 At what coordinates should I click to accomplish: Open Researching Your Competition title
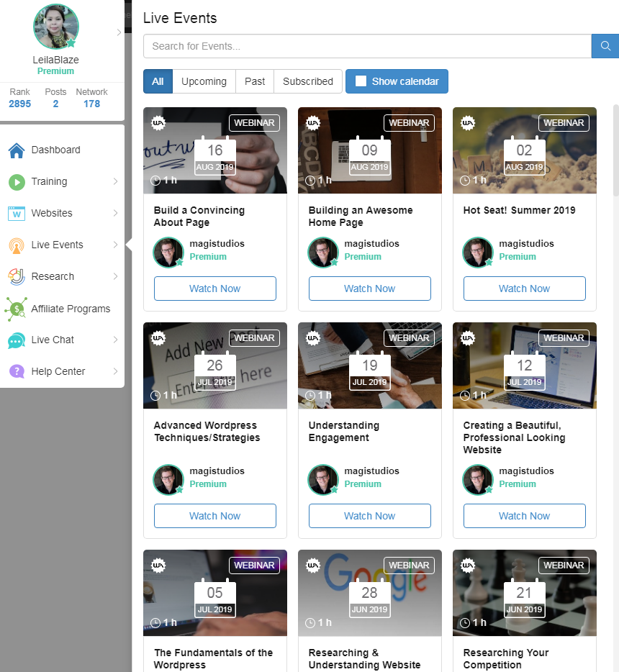506,659
